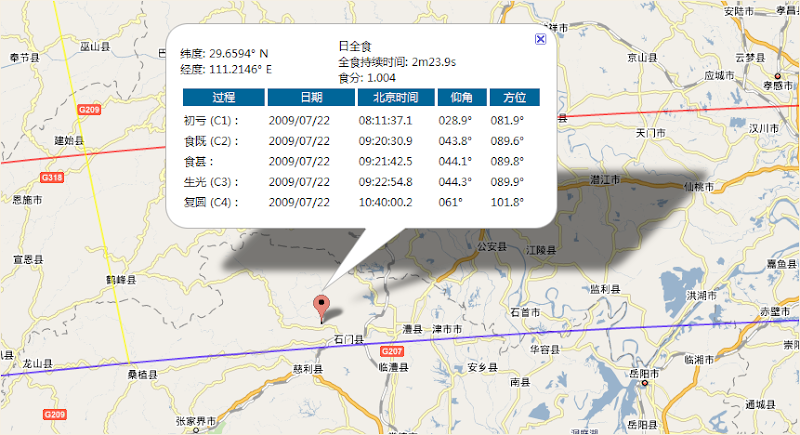
Task: Click the 监利县 map label
Action: coord(605,289)
